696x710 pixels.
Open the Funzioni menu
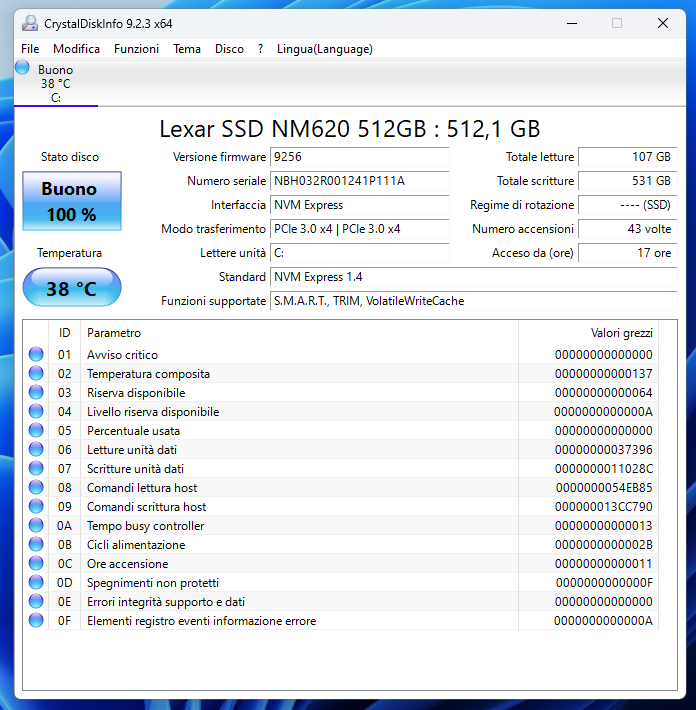coord(136,49)
